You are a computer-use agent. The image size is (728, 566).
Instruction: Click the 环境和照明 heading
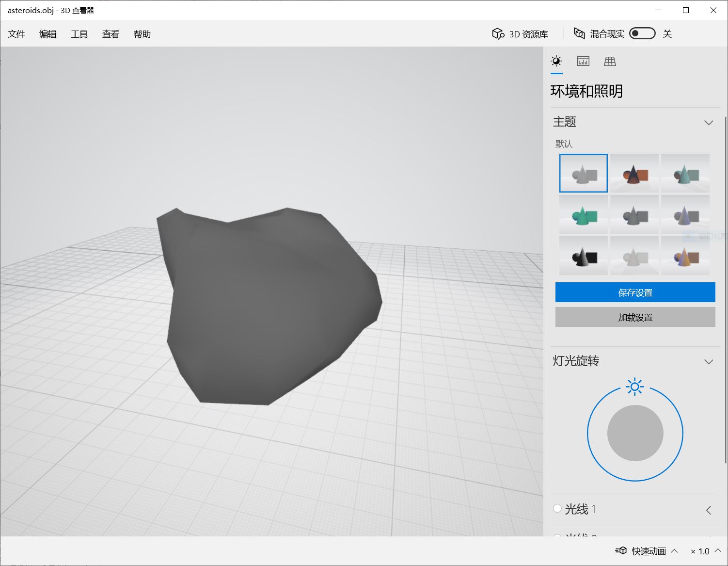(586, 91)
